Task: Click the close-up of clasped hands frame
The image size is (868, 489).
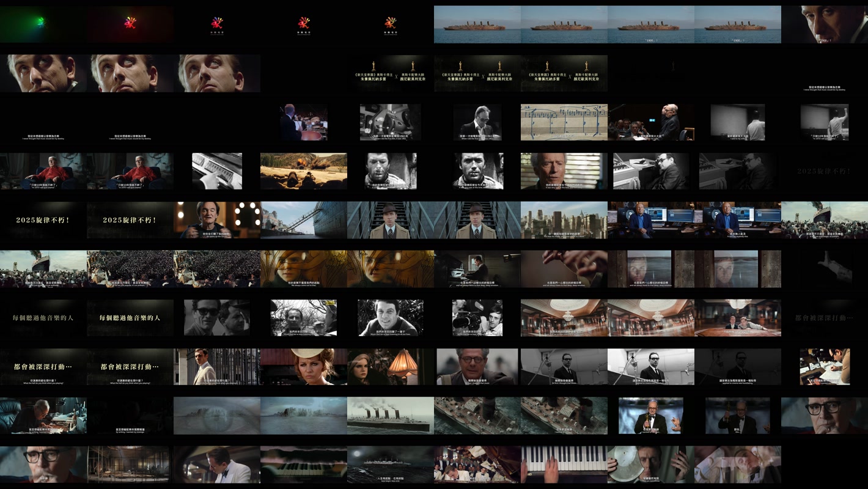Action: (x=564, y=269)
